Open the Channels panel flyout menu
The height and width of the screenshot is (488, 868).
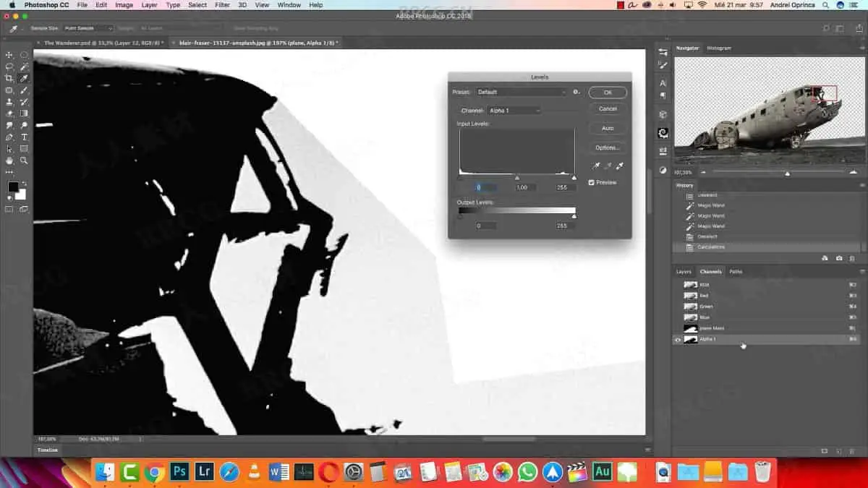[x=861, y=272]
